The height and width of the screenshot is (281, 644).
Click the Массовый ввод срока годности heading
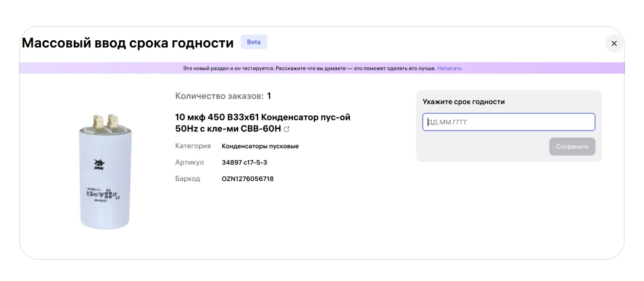coord(128,43)
